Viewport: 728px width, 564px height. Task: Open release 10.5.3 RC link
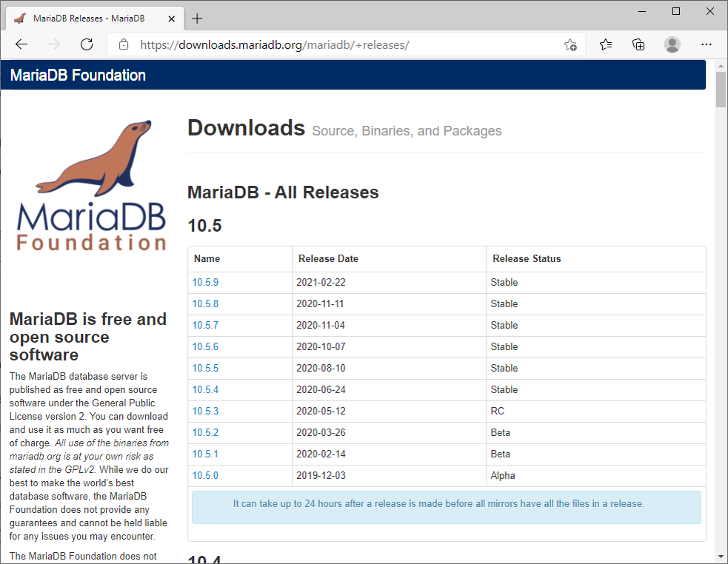click(205, 411)
